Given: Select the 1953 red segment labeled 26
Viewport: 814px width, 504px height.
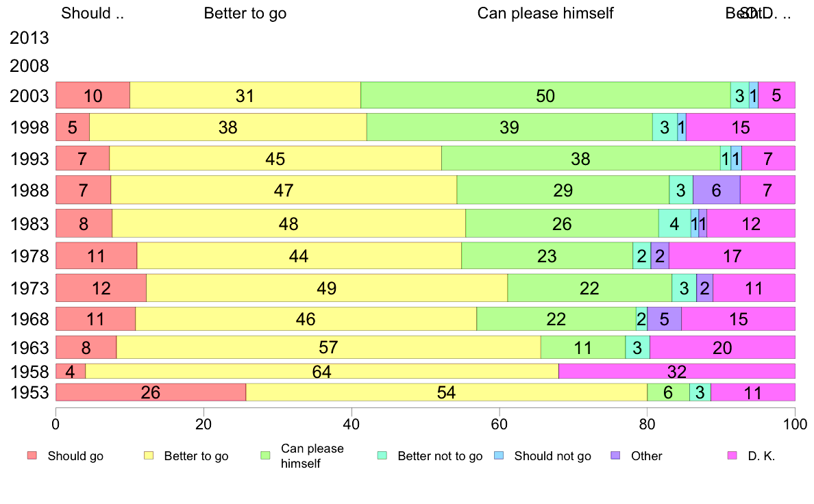Looking at the screenshot, I should [151, 392].
